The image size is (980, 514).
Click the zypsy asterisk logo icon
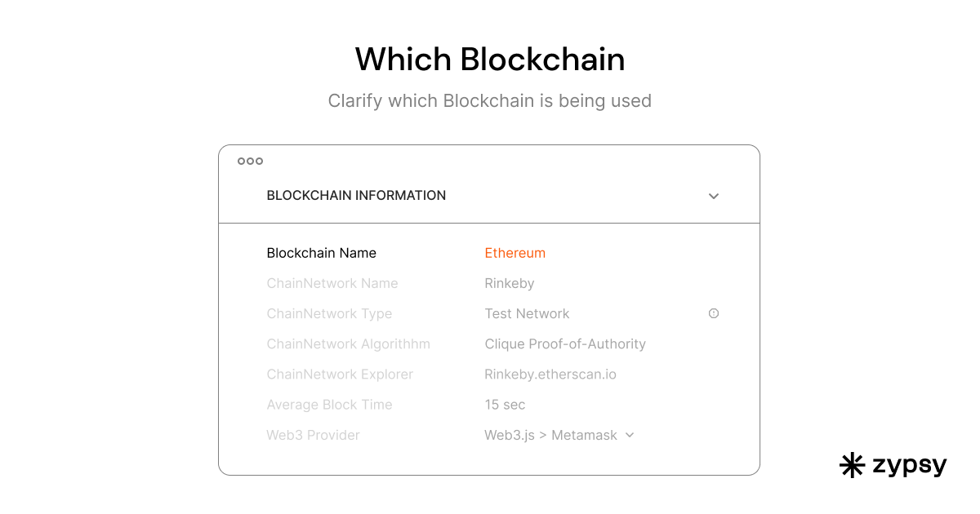pyautogui.click(x=852, y=465)
